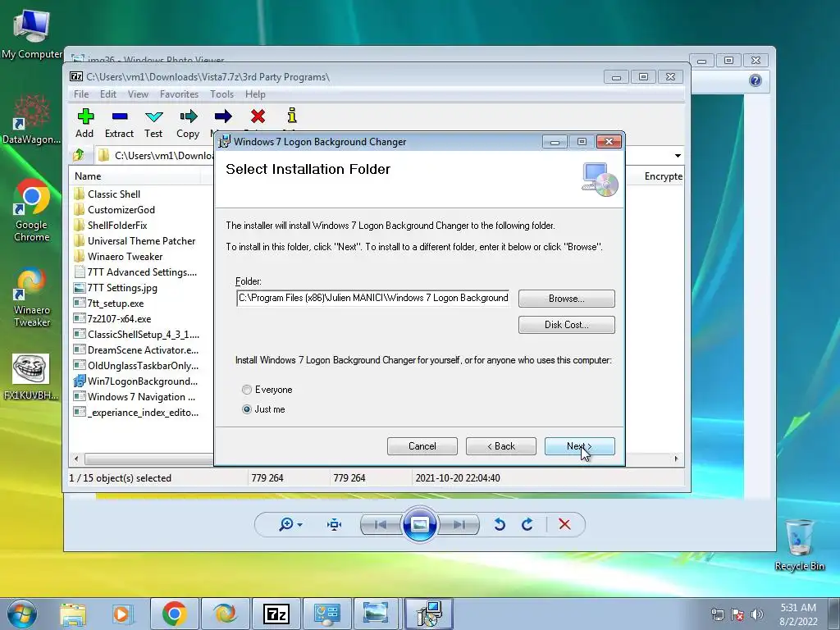Click the Add toolbar icon in 7-Zip
The height and width of the screenshot is (630, 840).
pos(85,116)
